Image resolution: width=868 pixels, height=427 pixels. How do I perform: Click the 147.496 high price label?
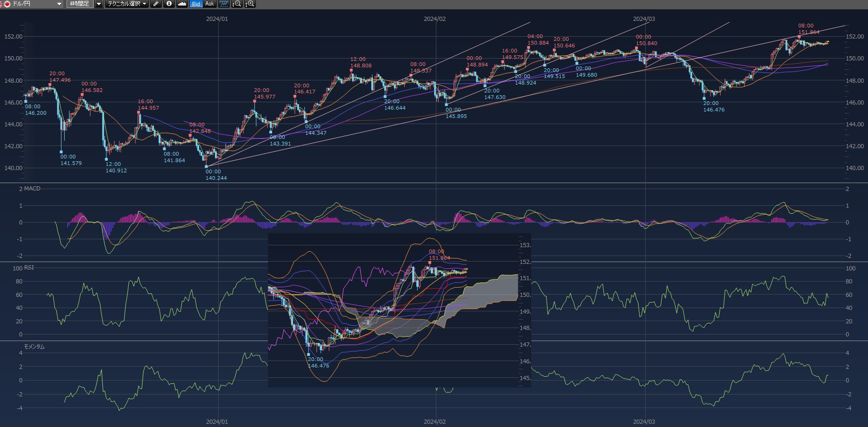pos(60,80)
